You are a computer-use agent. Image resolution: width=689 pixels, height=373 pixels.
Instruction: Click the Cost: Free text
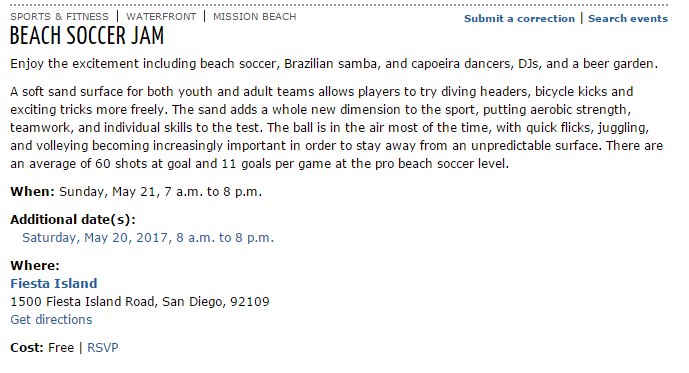42,348
